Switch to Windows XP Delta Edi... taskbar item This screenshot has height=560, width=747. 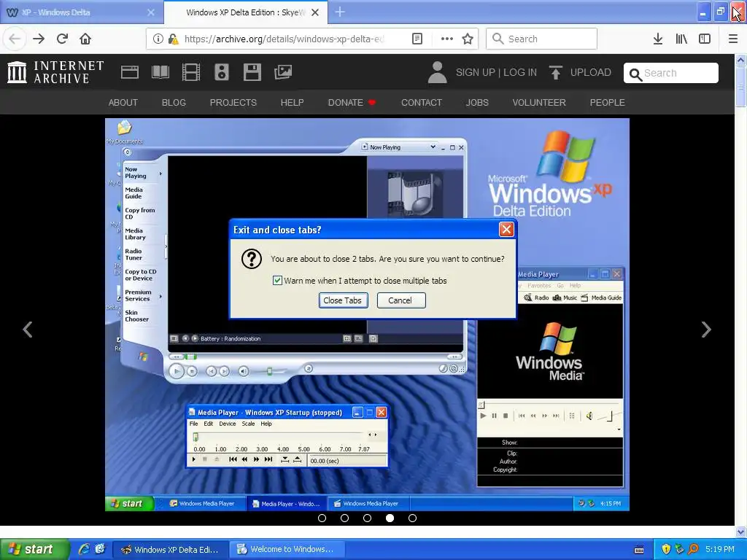pos(169,550)
